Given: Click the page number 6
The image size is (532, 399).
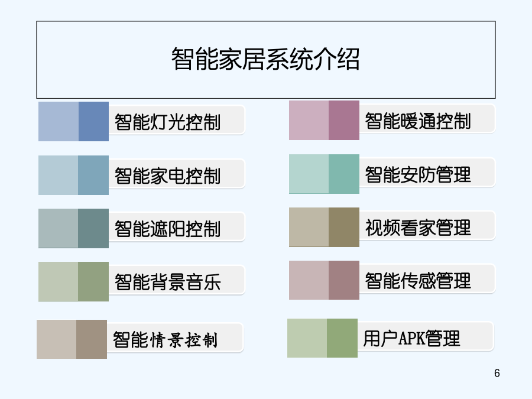Looking at the screenshot, I should point(497,373).
